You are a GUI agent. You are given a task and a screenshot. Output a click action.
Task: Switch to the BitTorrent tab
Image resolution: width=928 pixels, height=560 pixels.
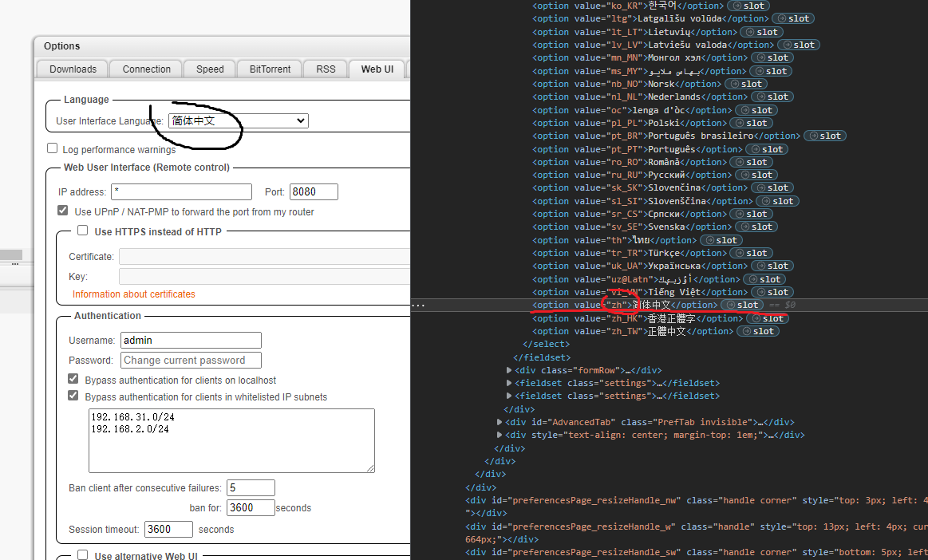pyautogui.click(x=269, y=69)
